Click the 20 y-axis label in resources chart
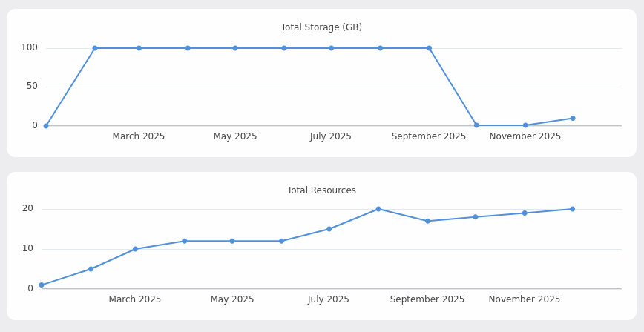644x332 pixels. tap(27, 209)
